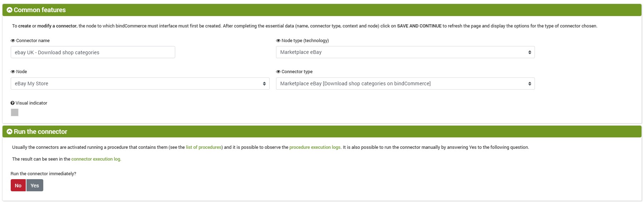644x202 pixels.
Task: Click into the Connector name text field
Action: [x=93, y=52]
